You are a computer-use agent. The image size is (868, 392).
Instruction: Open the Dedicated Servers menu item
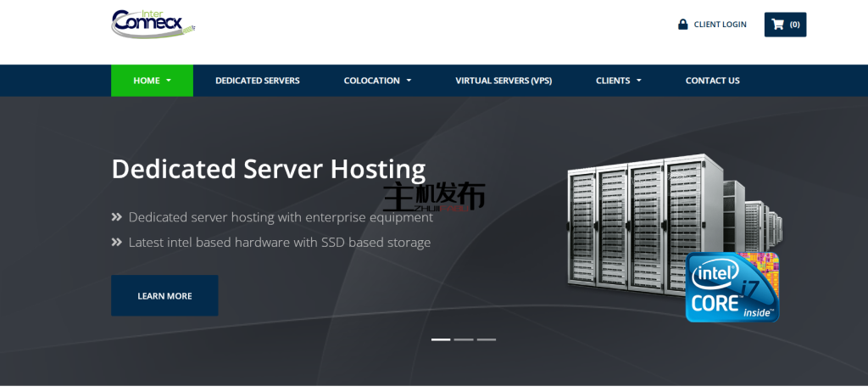click(257, 81)
